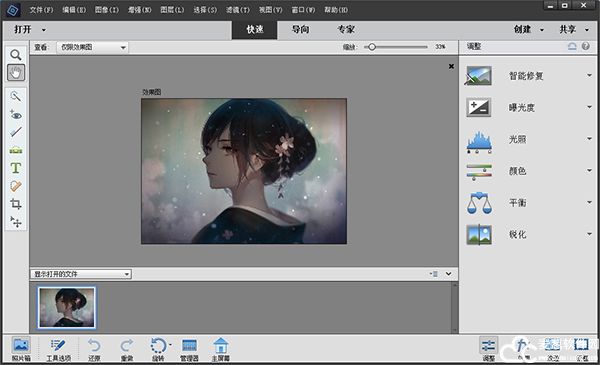Select the Red Eye removal tool

coord(16,114)
